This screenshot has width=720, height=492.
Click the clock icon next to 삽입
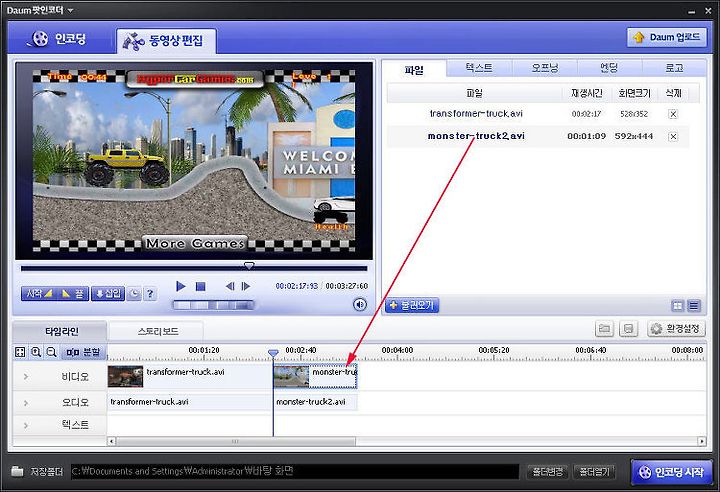point(134,294)
